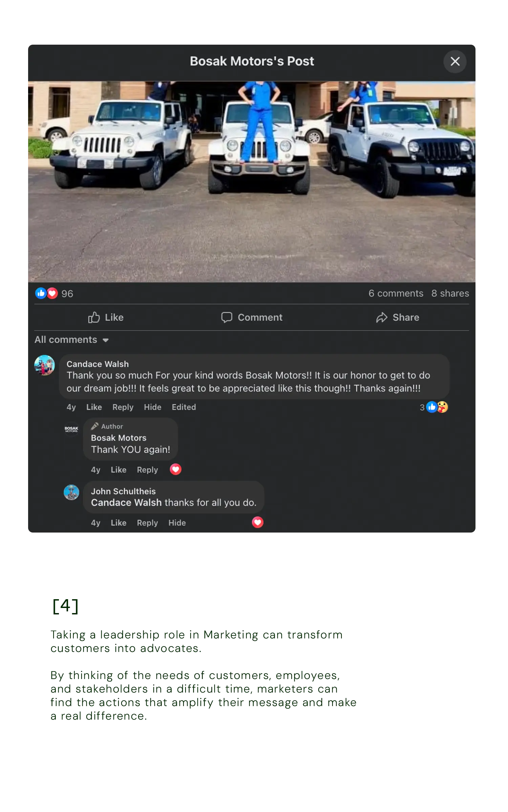The height and width of the screenshot is (812, 508).
Task: View reactions on Candace Walsh's comment
Action: 434,407
